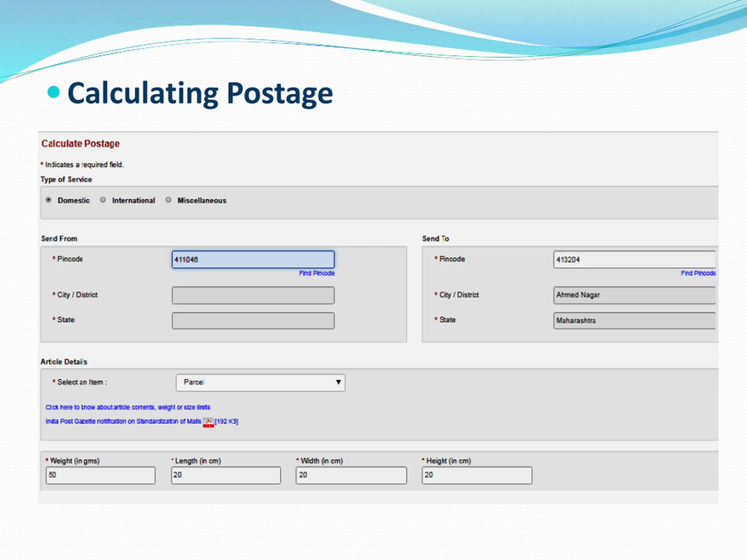Click the Calculate Postage heading
This screenshot has width=747, height=560.
click(80, 143)
